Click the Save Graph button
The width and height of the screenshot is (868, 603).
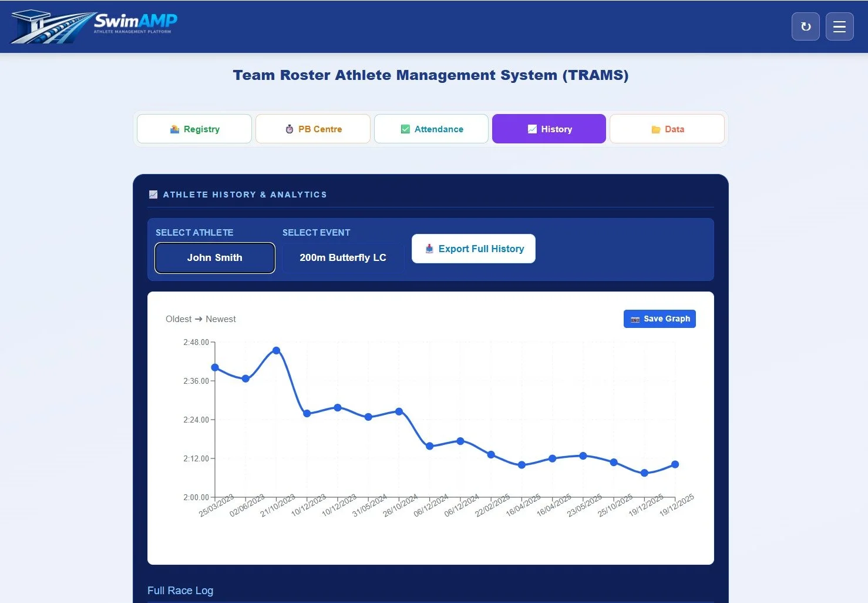click(x=660, y=319)
